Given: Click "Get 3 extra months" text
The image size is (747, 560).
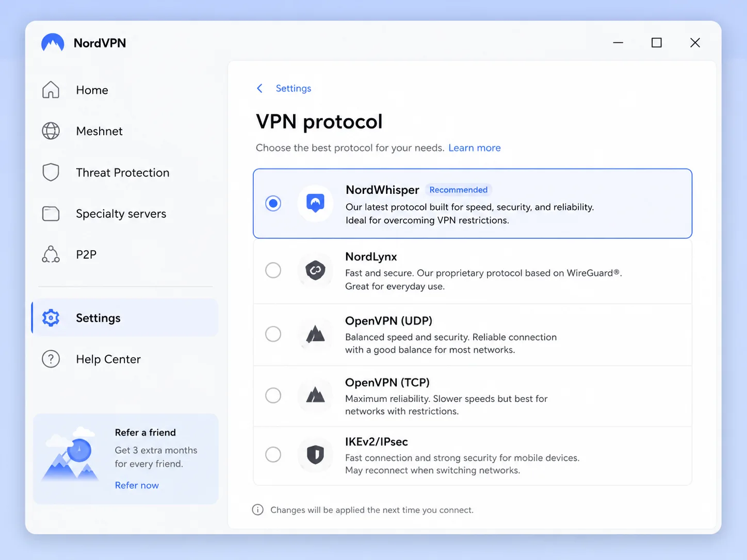Looking at the screenshot, I should (156, 450).
